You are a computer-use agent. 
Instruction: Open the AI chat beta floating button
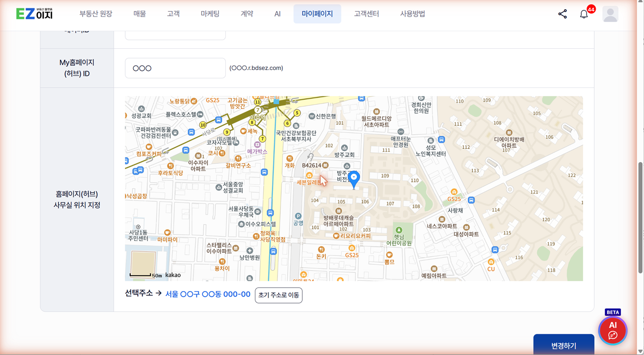613,330
